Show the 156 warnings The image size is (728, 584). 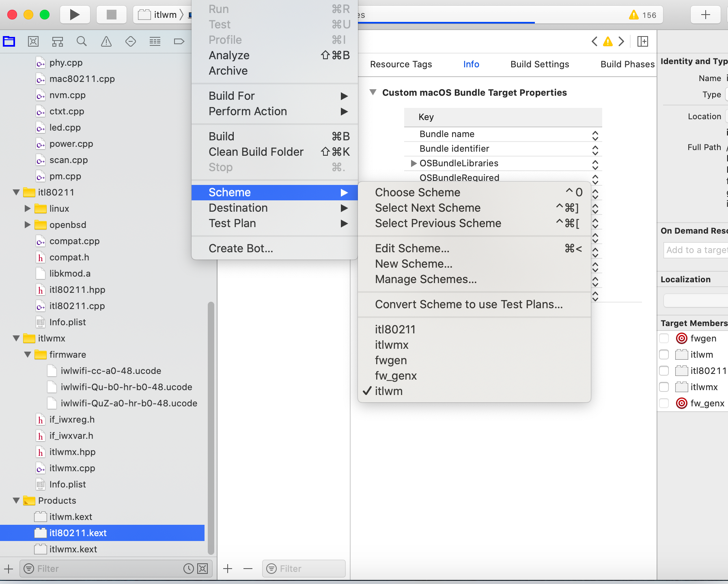642,15
